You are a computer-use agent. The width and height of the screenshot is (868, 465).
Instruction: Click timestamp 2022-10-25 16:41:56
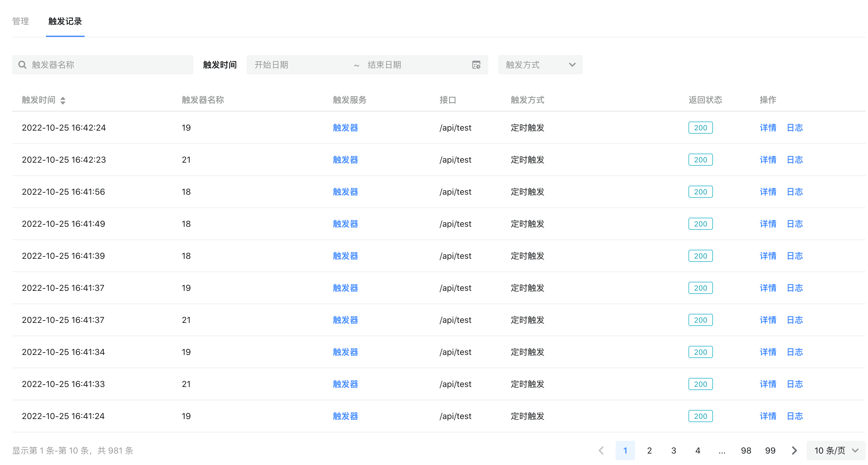pos(63,192)
